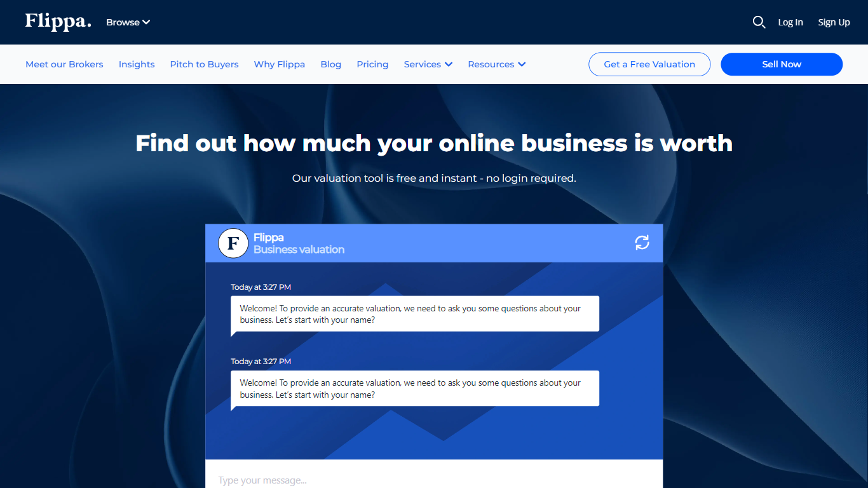Image resolution: width=868 pixels, height=488 pixels.
Task: Open the Services dropdown menu
Action: point(428,64)
